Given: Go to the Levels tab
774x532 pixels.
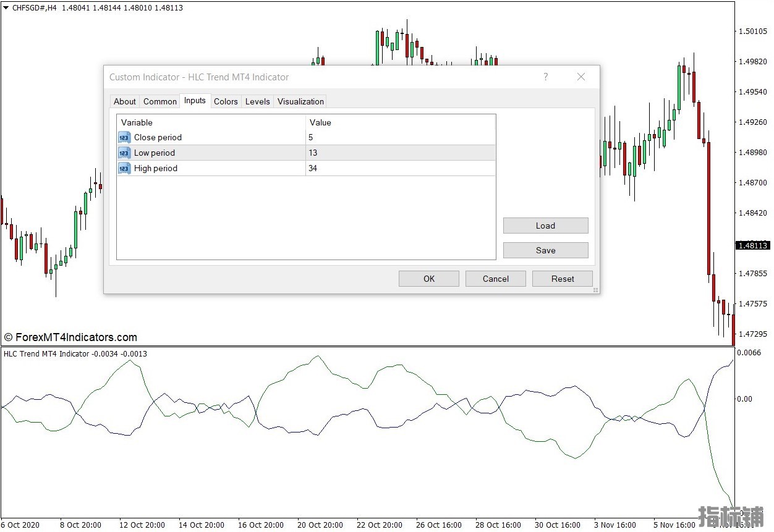Looking at the screenshot, I should click(x=257, y=101).
